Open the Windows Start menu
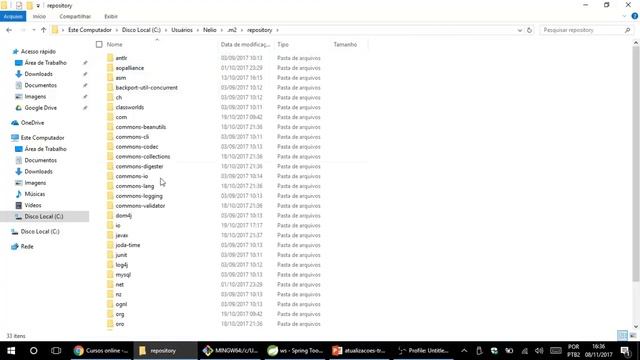The height and width of the screenshot is (360, 640). 11,351
